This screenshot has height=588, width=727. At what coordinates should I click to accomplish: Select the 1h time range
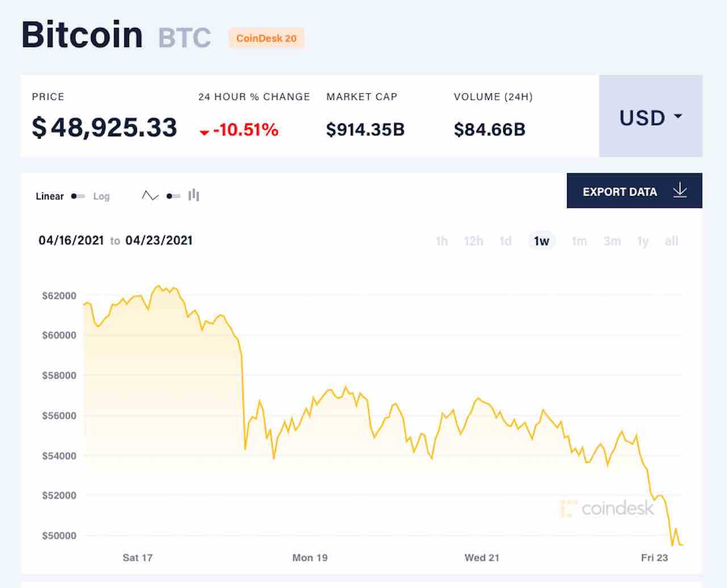click(442, 241)
